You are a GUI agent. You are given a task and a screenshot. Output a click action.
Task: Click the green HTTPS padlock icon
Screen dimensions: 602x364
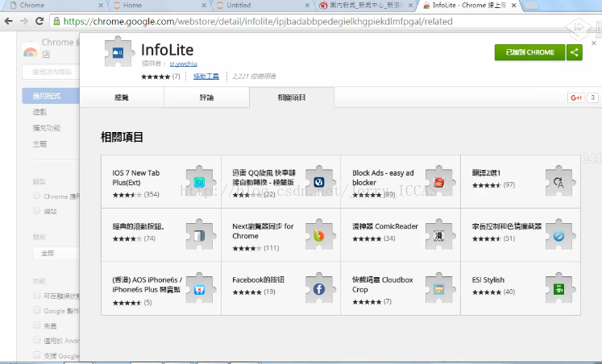56,22
